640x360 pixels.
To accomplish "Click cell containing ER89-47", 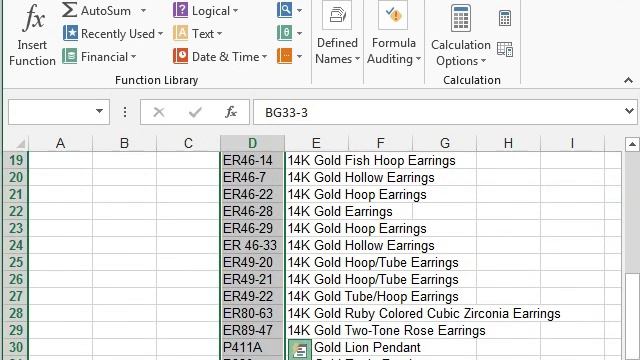I will [x=252, y=330].
